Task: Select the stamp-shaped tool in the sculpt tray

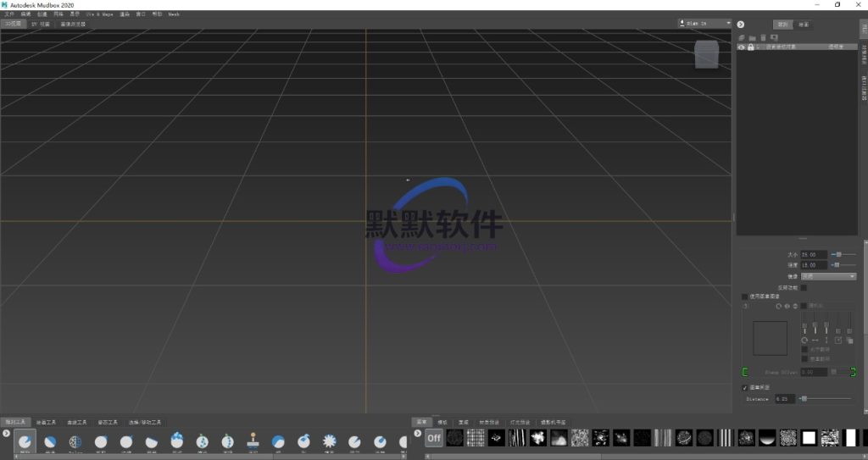Action: tap(253, 441)
